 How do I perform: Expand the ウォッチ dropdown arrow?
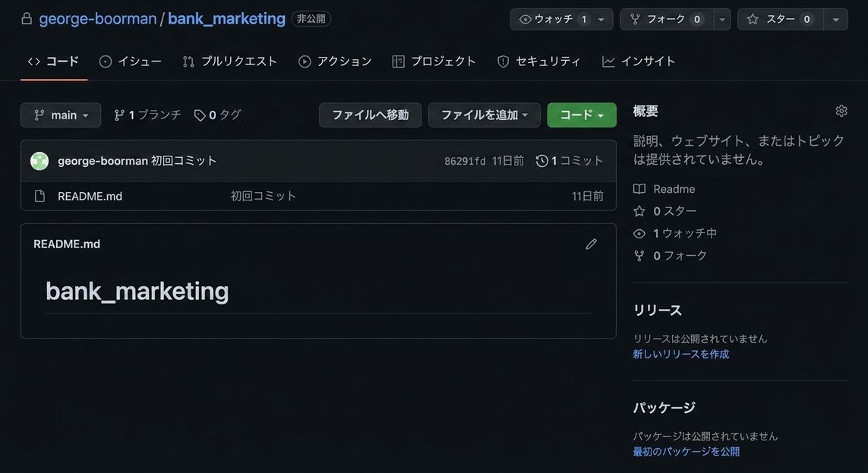(601, 20)
